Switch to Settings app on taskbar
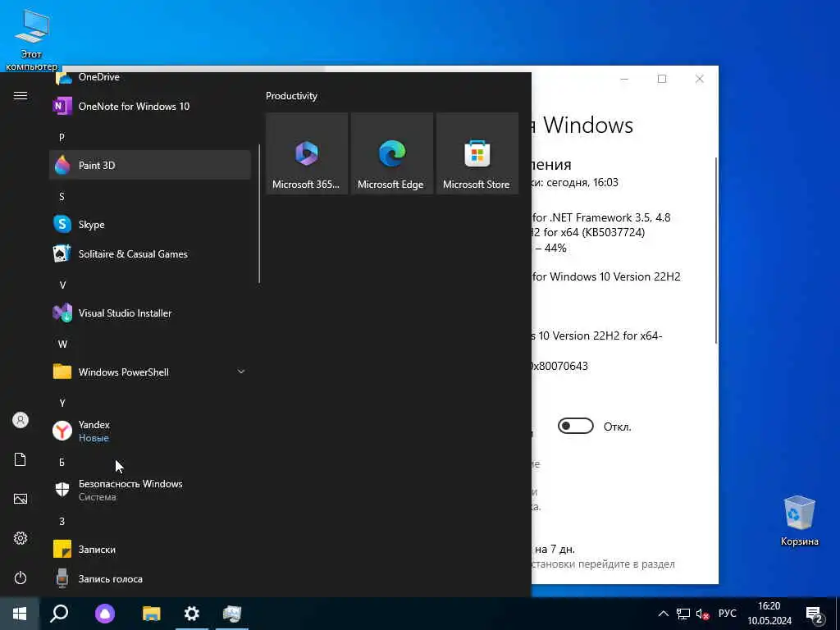This screenshot has height=630, width=840. click(192, 614)
